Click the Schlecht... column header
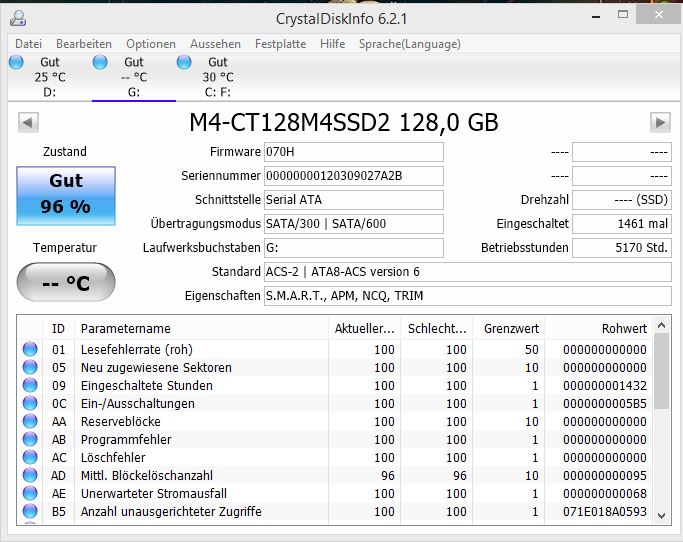Screen dimensions: 683x542 pos(437,329)
